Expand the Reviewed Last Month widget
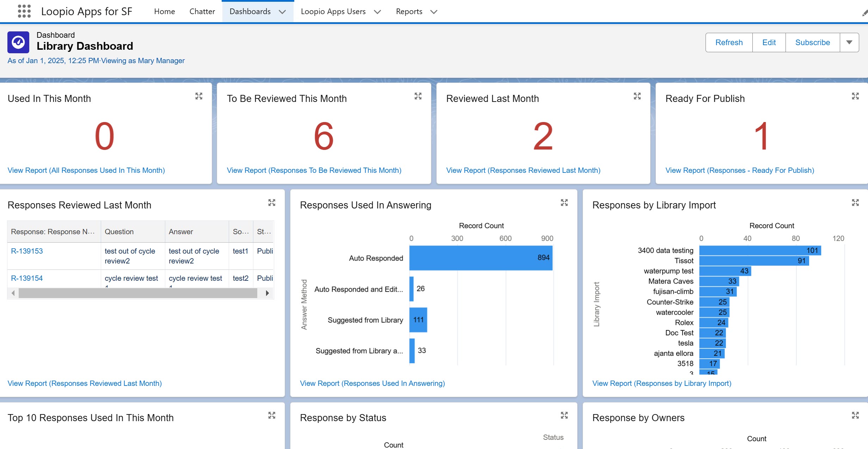The image size is (868, 449). pos(637,96)
